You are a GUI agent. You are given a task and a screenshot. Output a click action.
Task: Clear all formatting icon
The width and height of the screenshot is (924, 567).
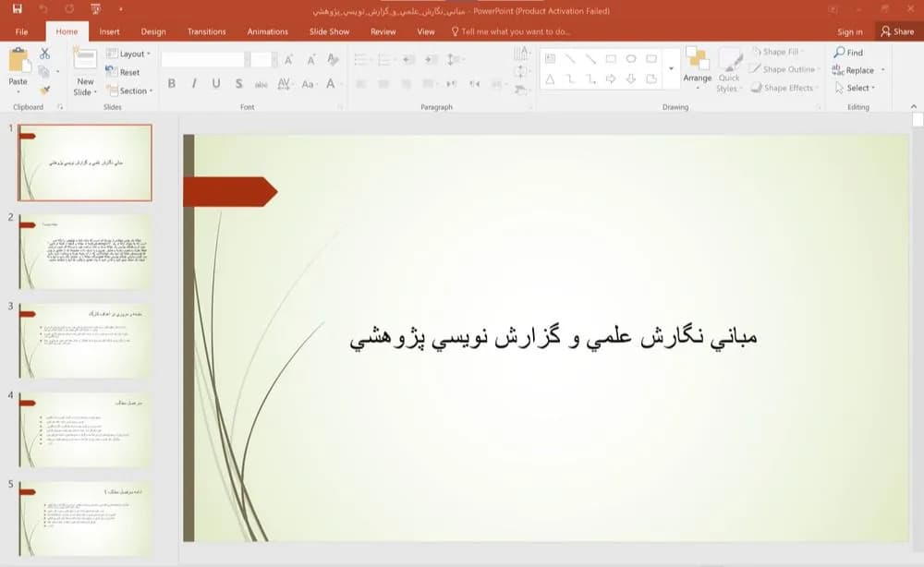(x=333, y=59)
